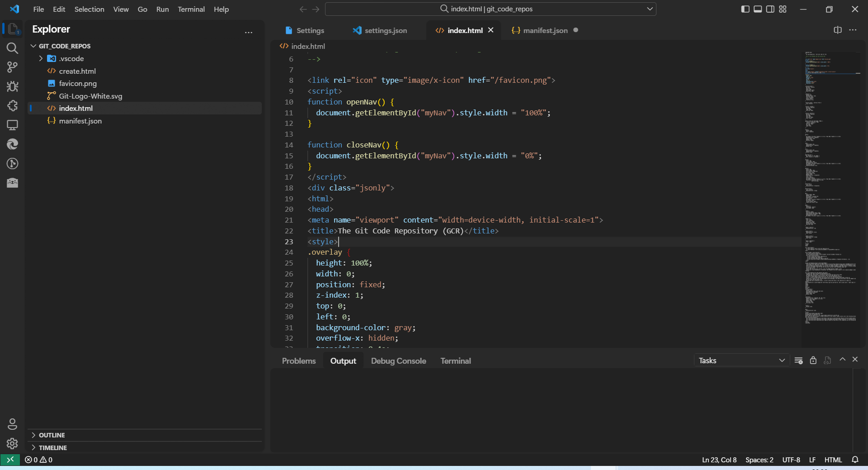Open the Selection menu
The width and height of the screenshot is (868, 470).
click(x=89, y=9)
